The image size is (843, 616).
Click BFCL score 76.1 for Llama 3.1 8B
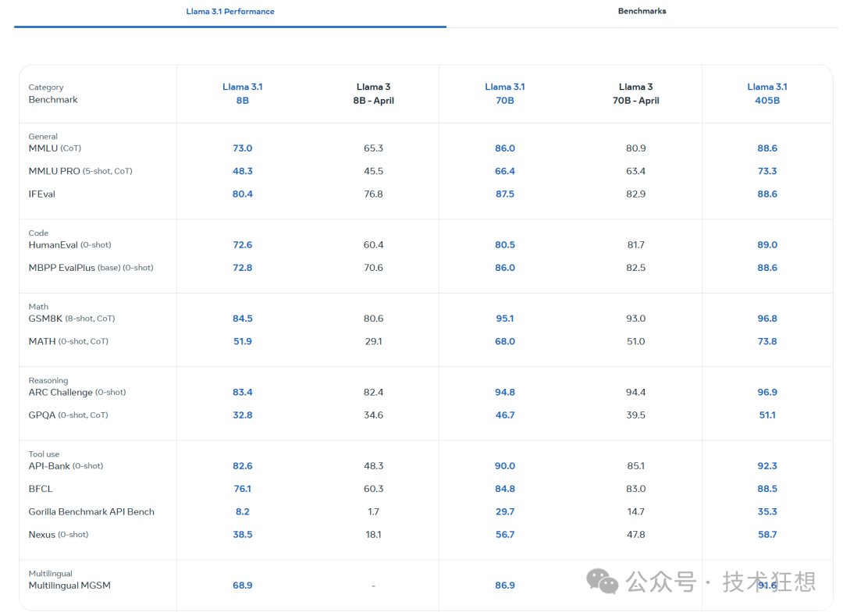click(243, 489)
